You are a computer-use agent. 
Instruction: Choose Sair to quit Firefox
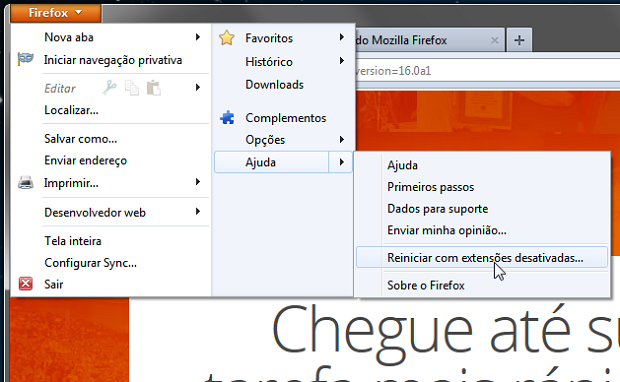click(x=54, y=284)
